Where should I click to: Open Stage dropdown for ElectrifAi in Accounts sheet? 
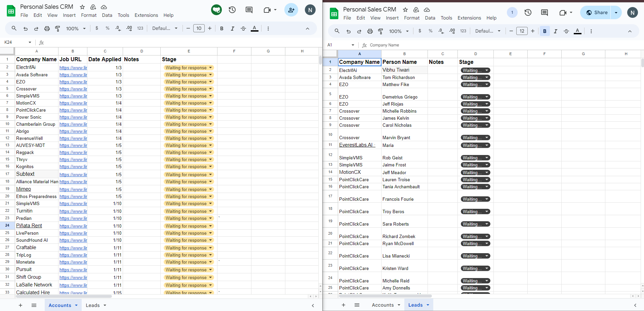point(210,68)
